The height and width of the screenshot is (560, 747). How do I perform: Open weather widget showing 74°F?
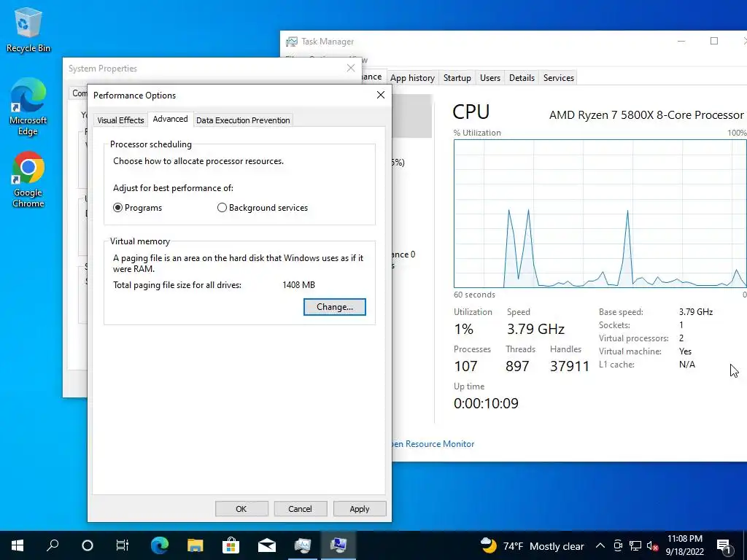(532, 545)
